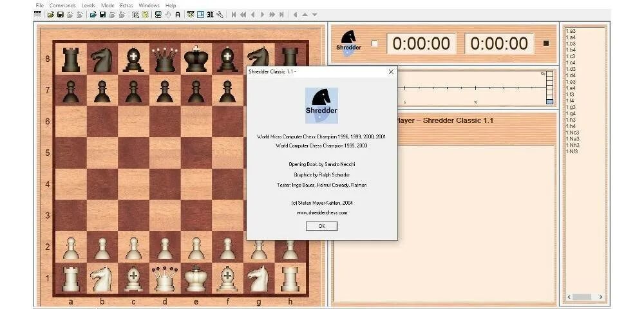Step back one move arrow
Screen dimensions: 644x309
coord(253,15)
